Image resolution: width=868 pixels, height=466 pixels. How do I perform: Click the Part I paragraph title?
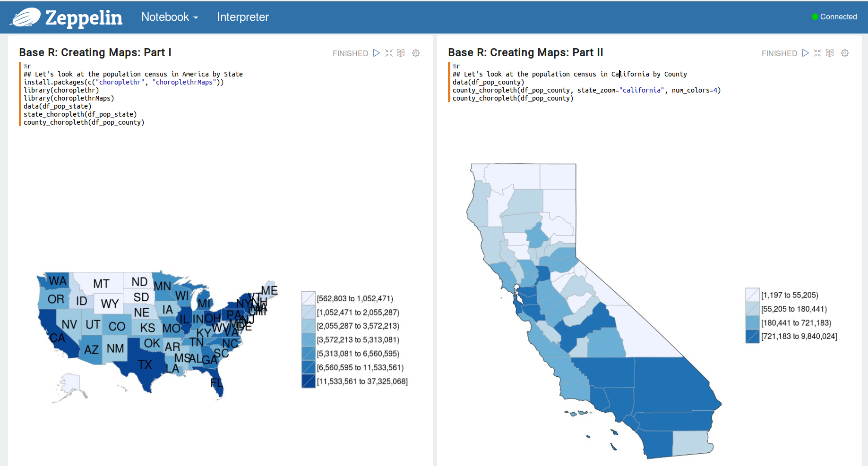click(95, 52)
